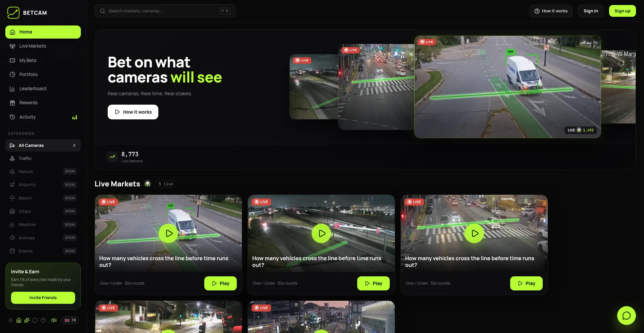This screenshot has height=333, width=644.
Task: Open Portfolio via its pie chart icon
Action: pyautogui.click(x=12, y=74)
